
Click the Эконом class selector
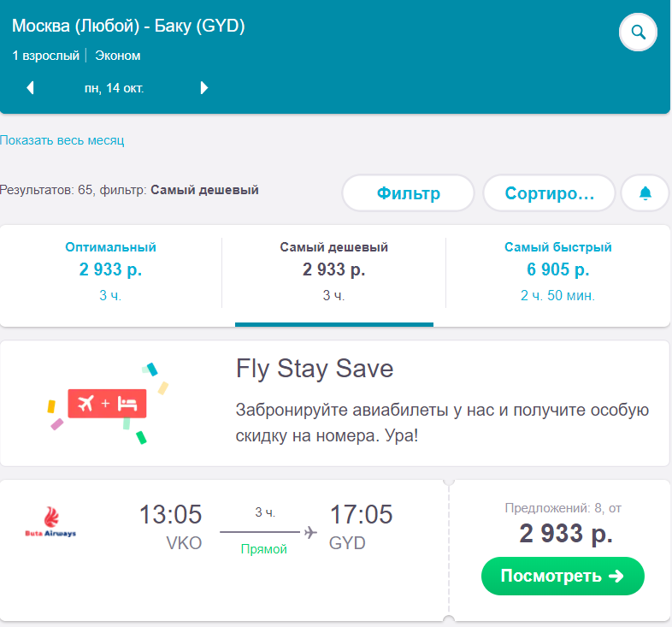[x=118, y=56]
